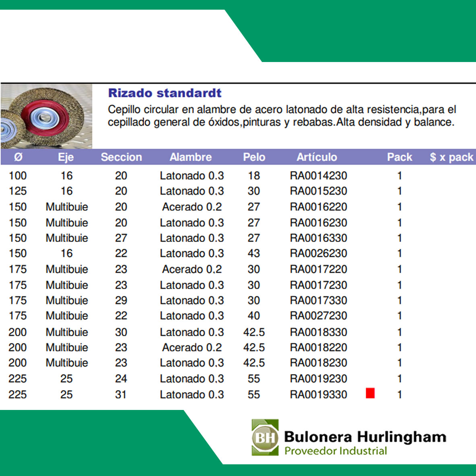Open the Rizado standardt title

[x=165, y=93]
